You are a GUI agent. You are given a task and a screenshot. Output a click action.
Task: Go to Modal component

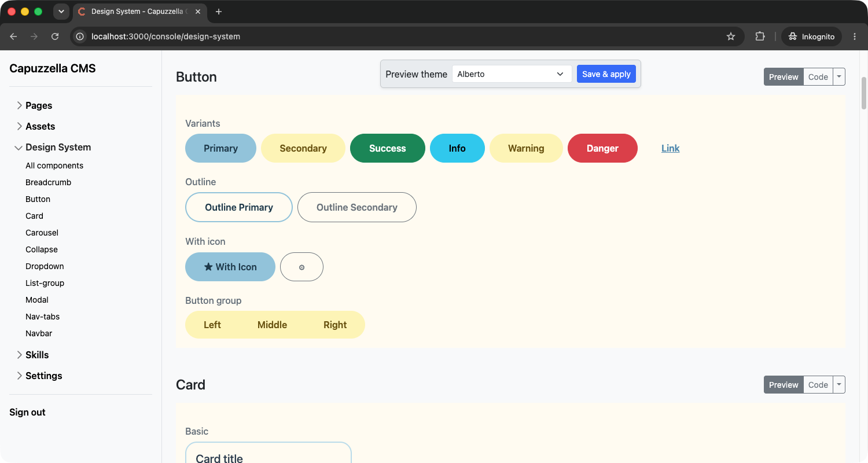[x=37, y=300]
